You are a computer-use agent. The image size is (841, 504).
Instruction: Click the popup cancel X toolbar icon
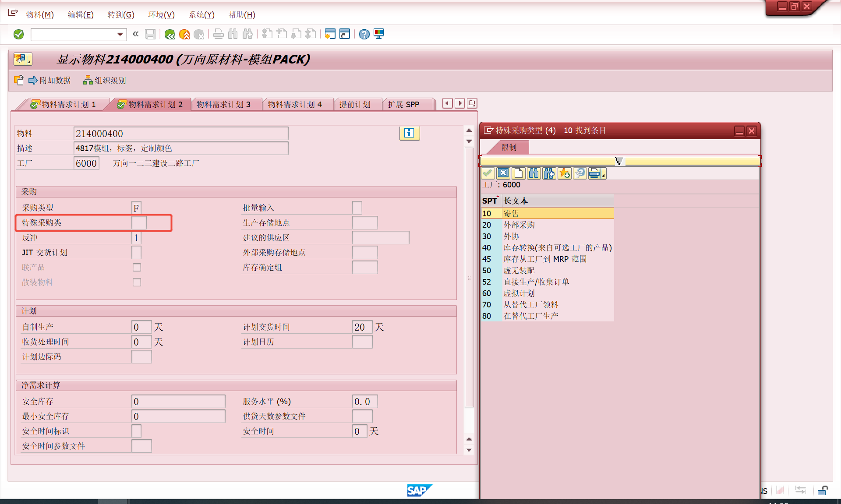(x=503, y=174)
